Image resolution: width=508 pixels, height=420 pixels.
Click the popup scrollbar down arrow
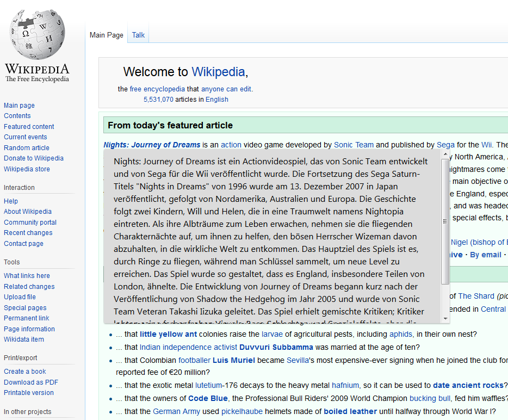tap(445, 318)
